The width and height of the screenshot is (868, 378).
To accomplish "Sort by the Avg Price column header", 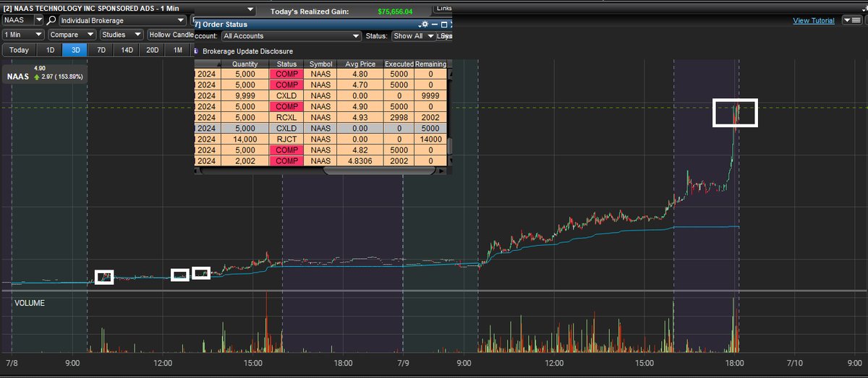I will [x=360, y=64].
